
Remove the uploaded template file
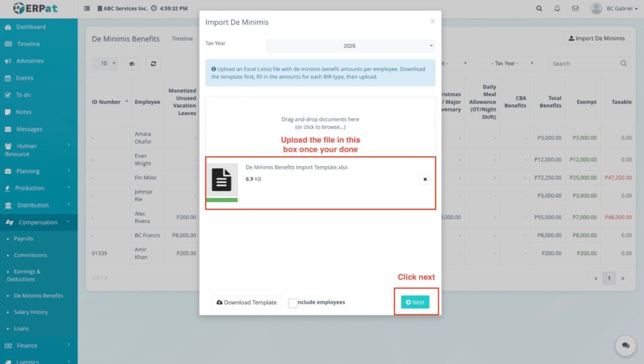425,179
